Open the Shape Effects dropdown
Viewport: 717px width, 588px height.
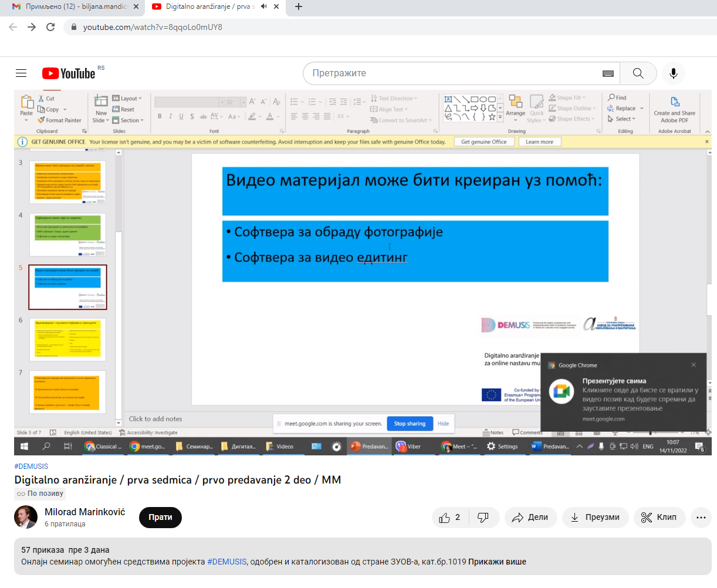point(571,119)
